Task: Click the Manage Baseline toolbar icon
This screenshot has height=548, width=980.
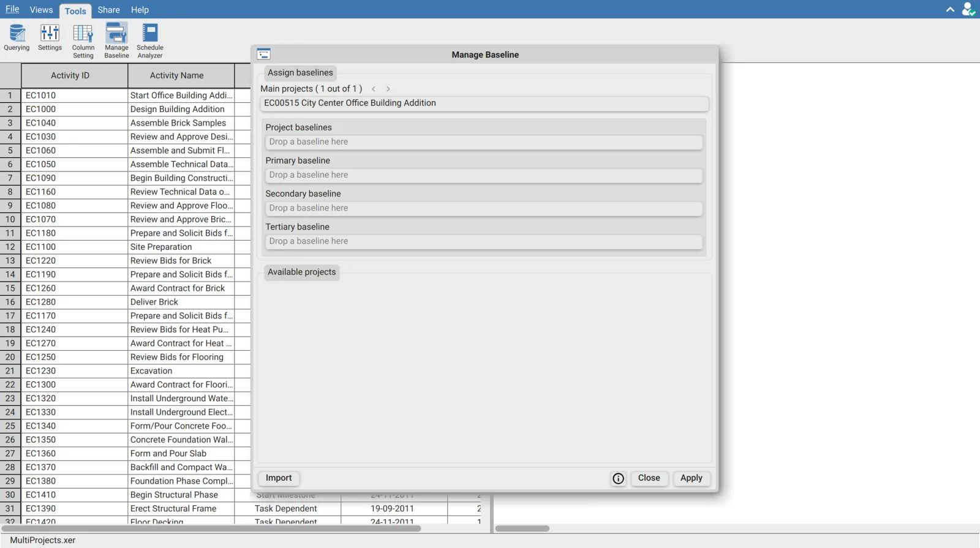Action: click(116, 41)
